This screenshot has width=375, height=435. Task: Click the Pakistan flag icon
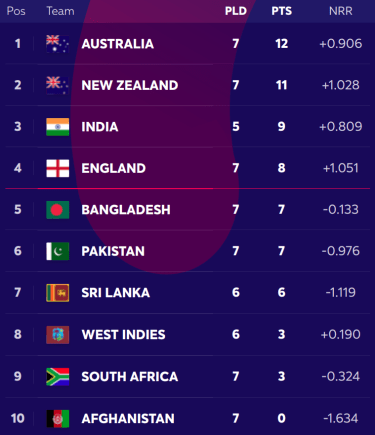58,251
